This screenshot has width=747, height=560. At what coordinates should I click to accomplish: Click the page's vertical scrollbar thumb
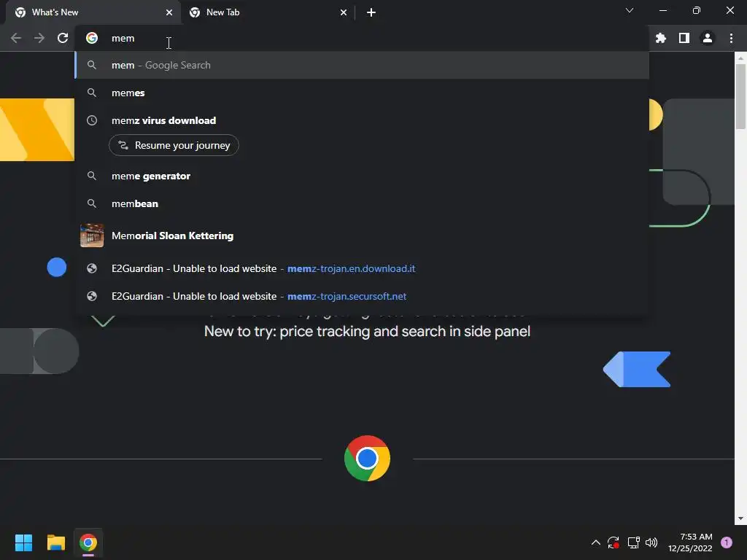tap(740, 96)
